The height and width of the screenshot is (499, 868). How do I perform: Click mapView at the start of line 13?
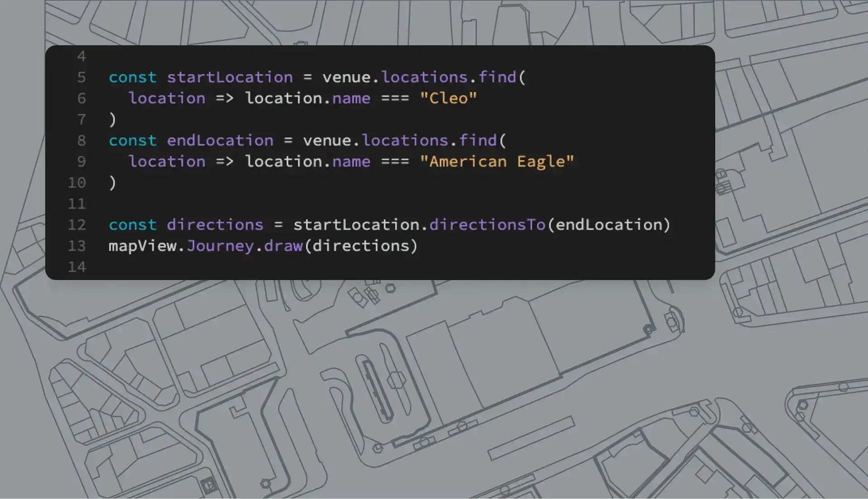[x=142, y=246]
